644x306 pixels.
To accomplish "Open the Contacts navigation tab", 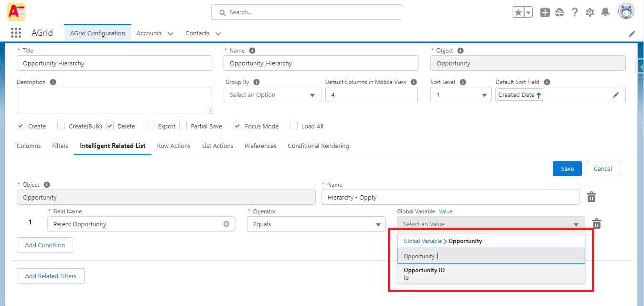I will coord(197,33).
